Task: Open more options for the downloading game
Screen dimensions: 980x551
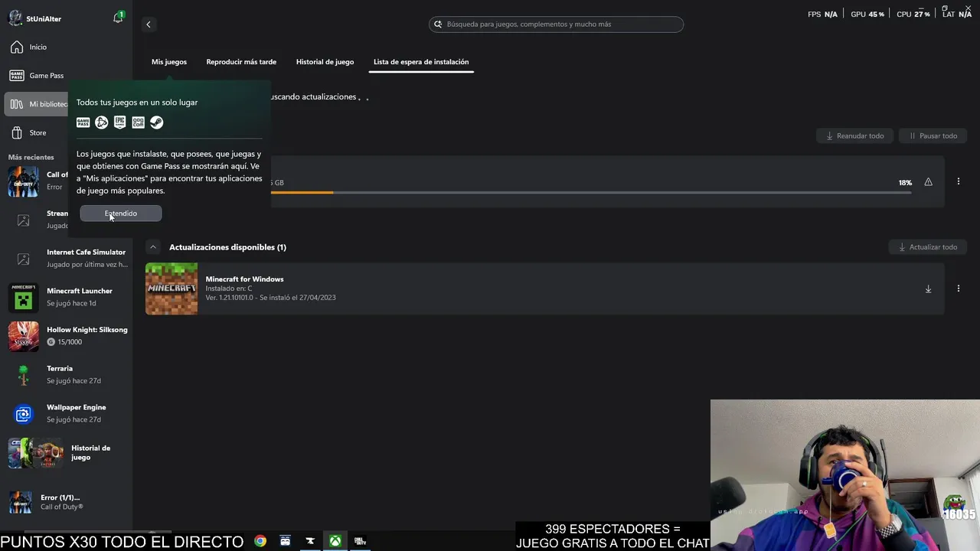Action: coord(958,182)
